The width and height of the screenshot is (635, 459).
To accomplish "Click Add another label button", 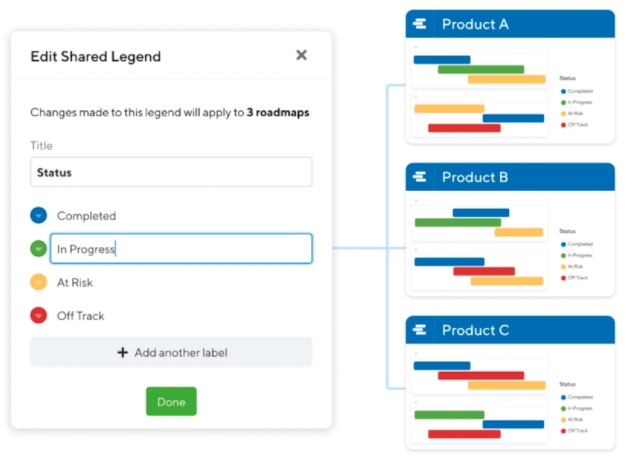I will [x=171, y=352].
